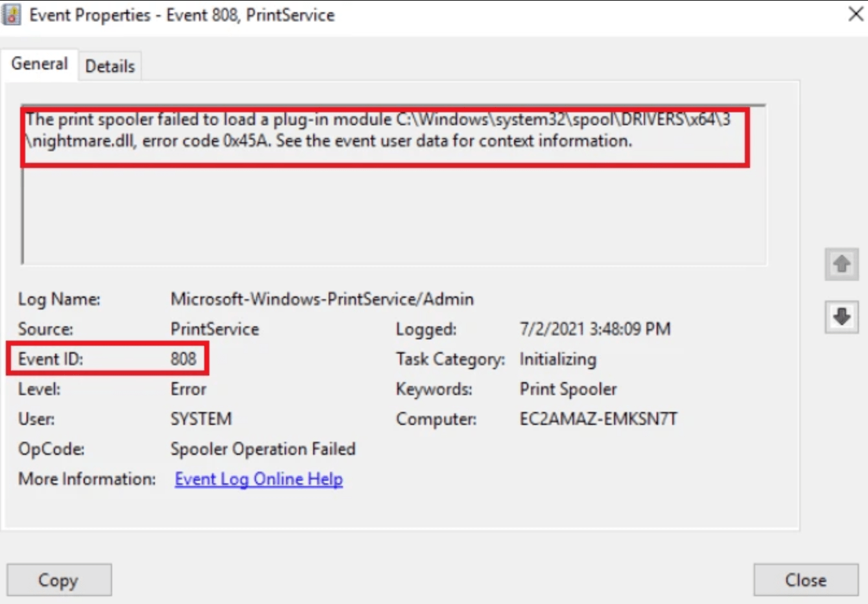
Task: Open the Event Log Online Help link
Action: [x=259, y=479]
